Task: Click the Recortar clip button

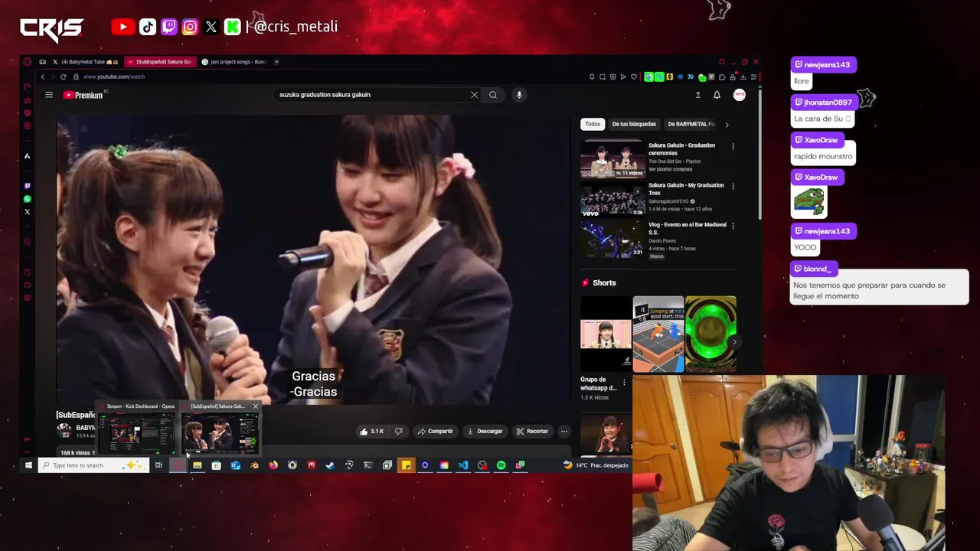Action: click(x=532, y=432)
